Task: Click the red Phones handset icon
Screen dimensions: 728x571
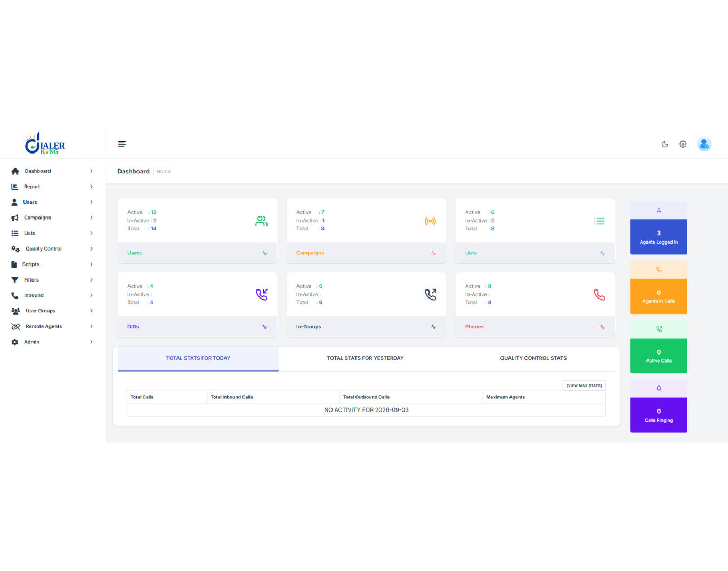Action: [x=600, y=295]
